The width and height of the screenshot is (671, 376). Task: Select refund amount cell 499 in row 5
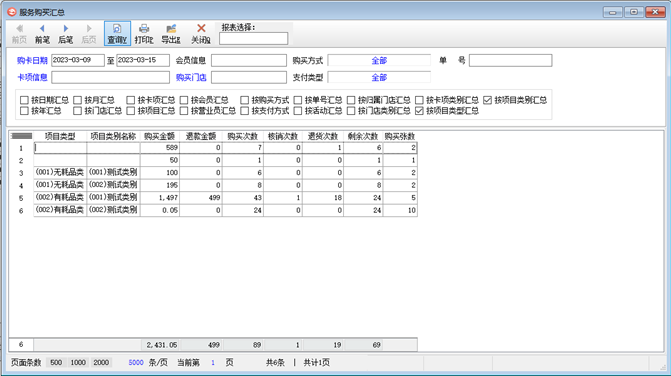[x=201, y=198]
